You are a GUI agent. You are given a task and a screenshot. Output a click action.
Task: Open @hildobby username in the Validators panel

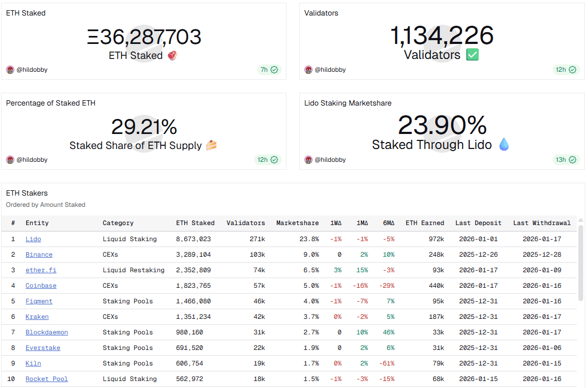click(330, 70)
